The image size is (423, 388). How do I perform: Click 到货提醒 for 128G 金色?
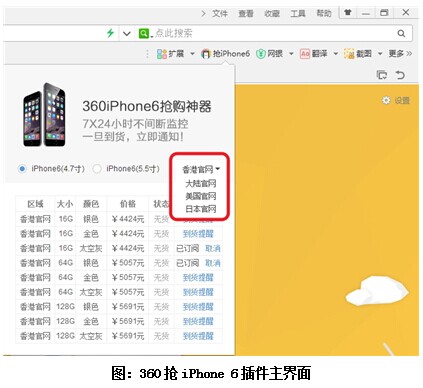(x=198, y=321)
